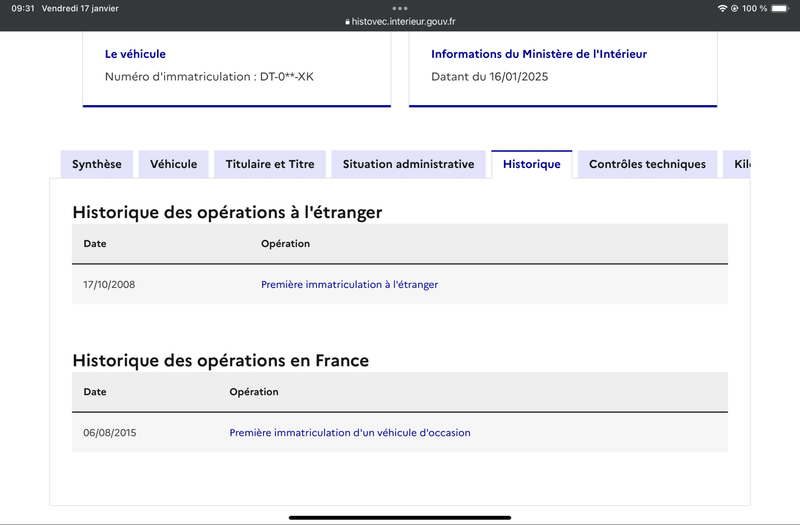Open the Contrôles techniques tab
The image size is (800, 525).
coord(647,164)
